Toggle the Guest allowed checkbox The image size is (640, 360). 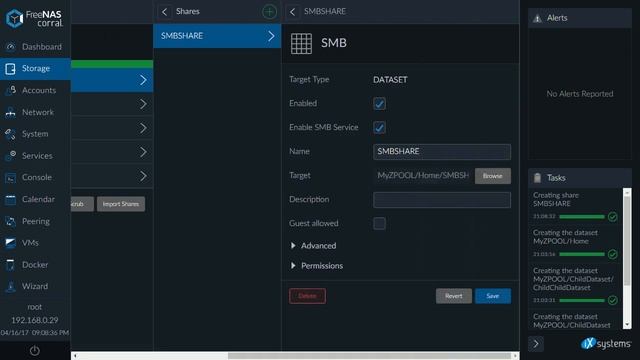click(x=379, y=223)
